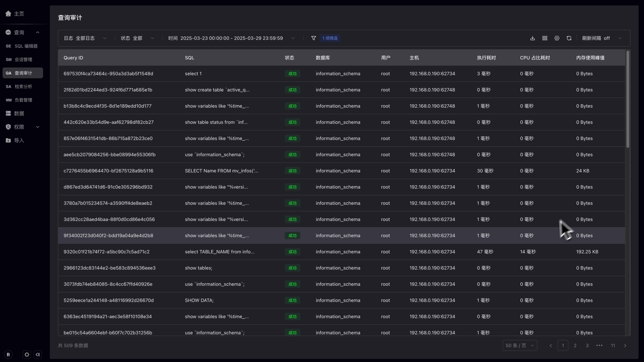The image size is (644, 362).
Task: Click the filter funnel icon
Action: (313, 38)
